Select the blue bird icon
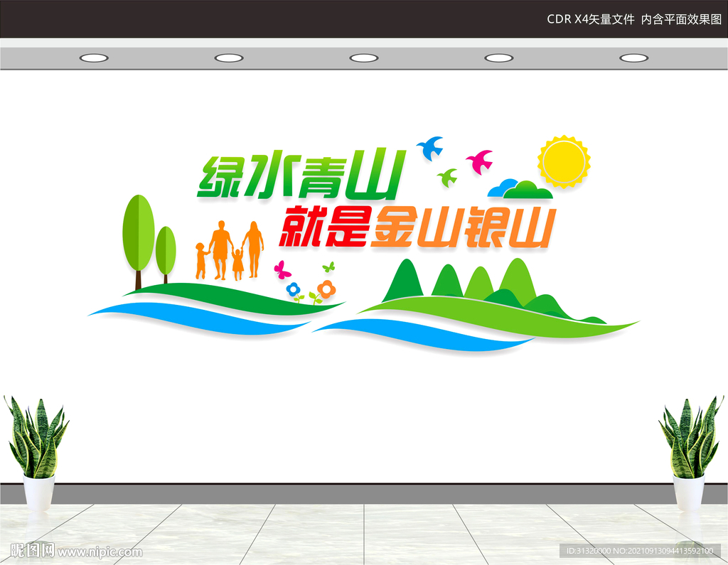The height and width of the screenshot is (565, 728). pos(429,150)
